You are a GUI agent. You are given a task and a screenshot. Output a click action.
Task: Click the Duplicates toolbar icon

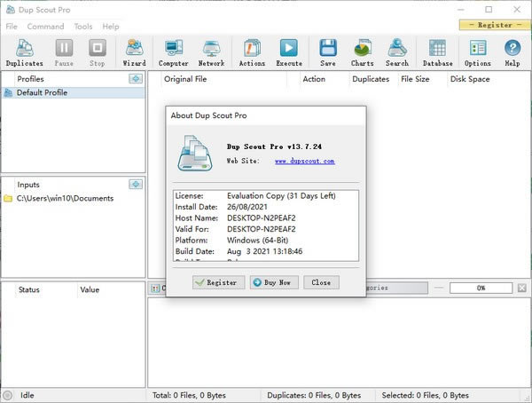tap(25, 52)
